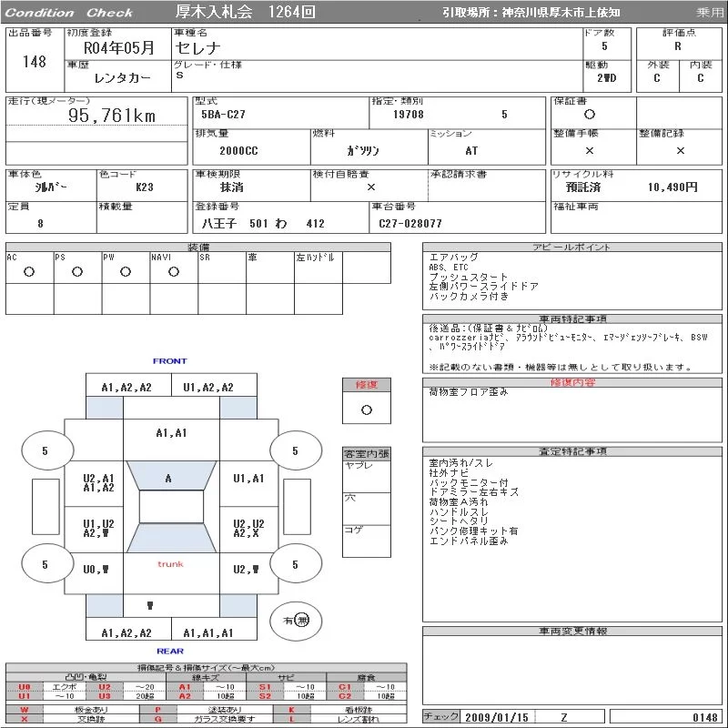Click the × mark under 整備手帳
This screenshot has height=728, width=728.
(x=589, y=150)
